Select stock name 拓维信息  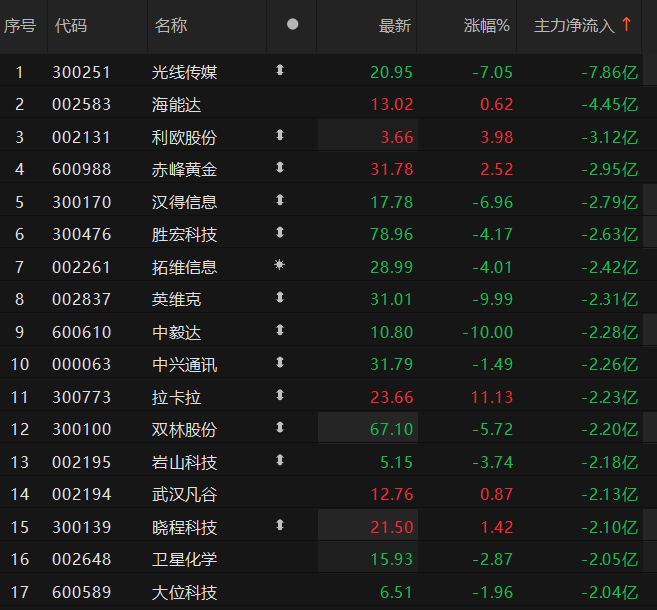coord(184,267)
